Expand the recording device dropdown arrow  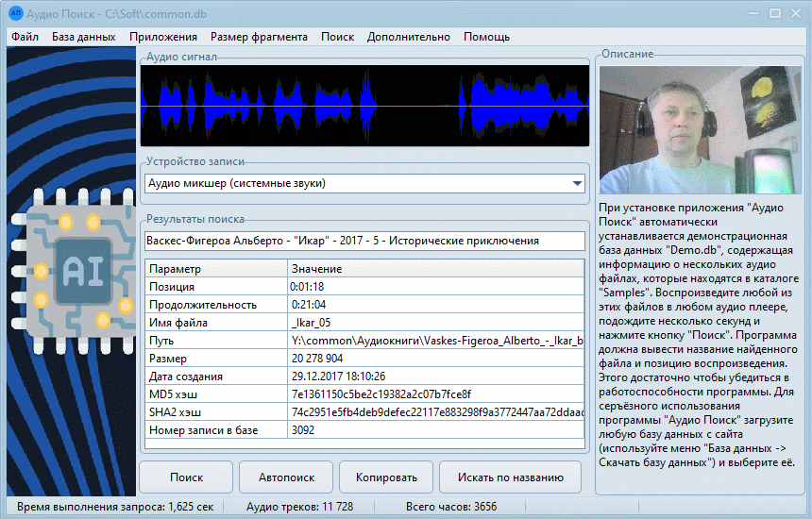coord(577,183)
